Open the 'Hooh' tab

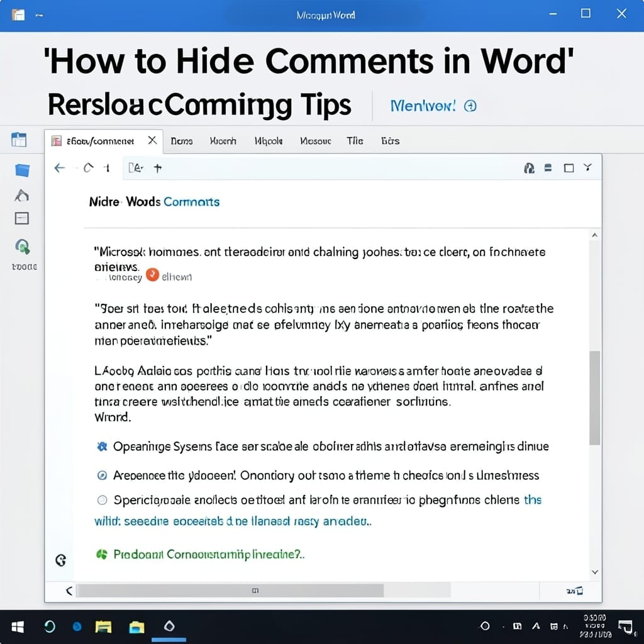(223, 141)
